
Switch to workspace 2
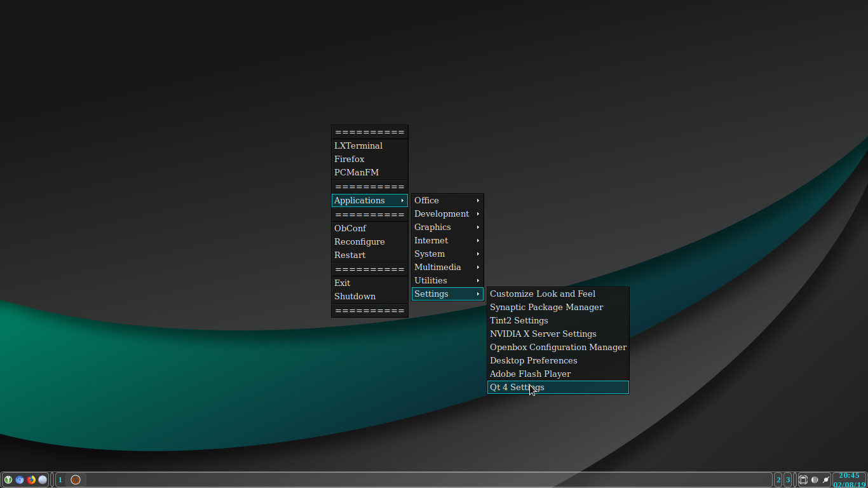pos(778,480)
